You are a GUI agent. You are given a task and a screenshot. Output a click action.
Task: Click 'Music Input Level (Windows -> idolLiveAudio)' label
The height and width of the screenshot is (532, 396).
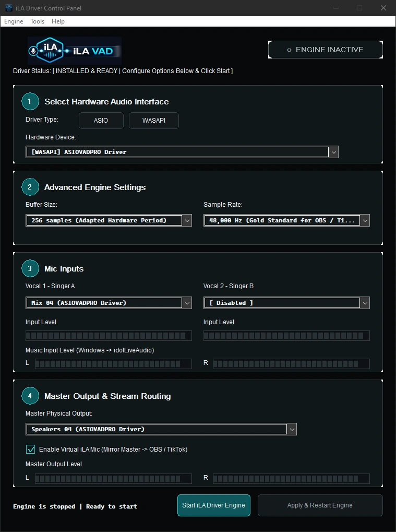(x=90, y=350)
